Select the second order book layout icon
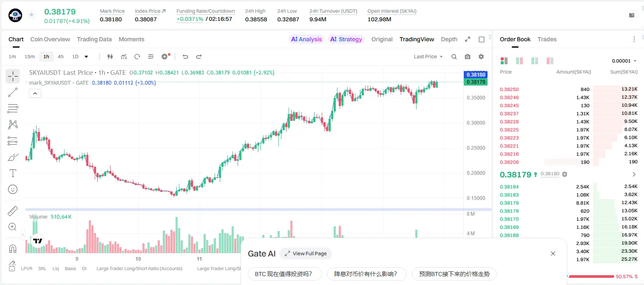The height and width of the screenshot is (285, 644). pyautogui.click(x=519, y=61)
